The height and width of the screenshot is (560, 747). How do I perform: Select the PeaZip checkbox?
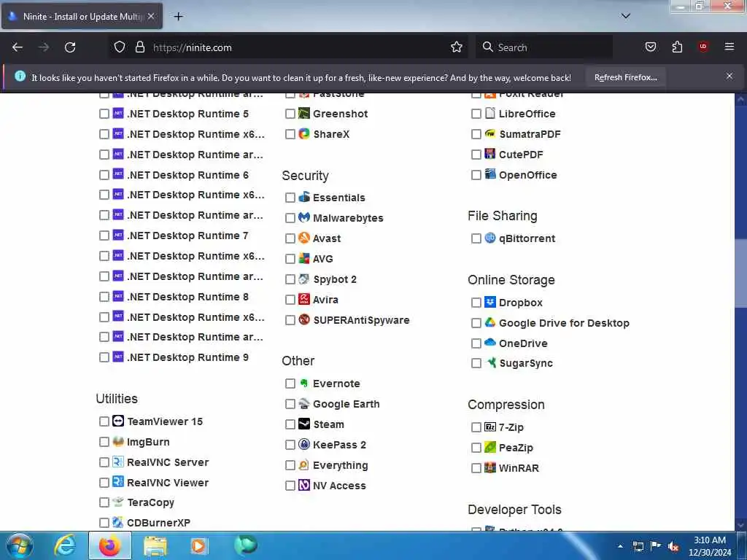tap(476, 448)
